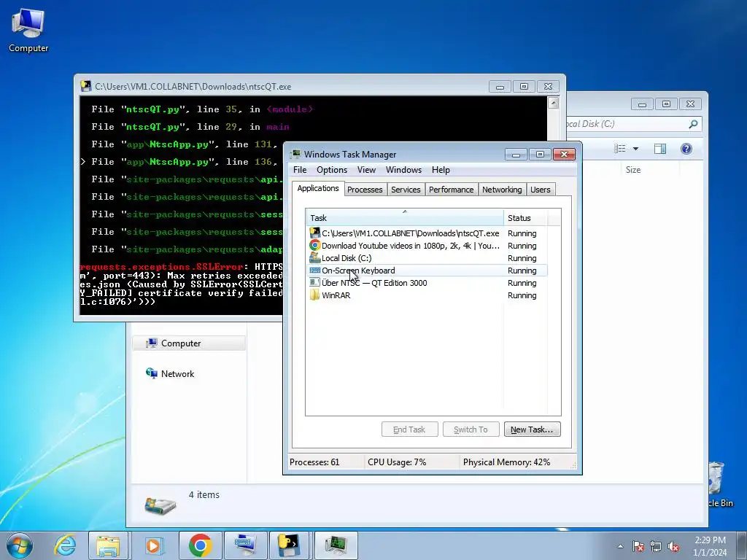This screenshot has height=560, width=747.
Task: Minimize the ntscQT console window
Action: pos(500,87)
